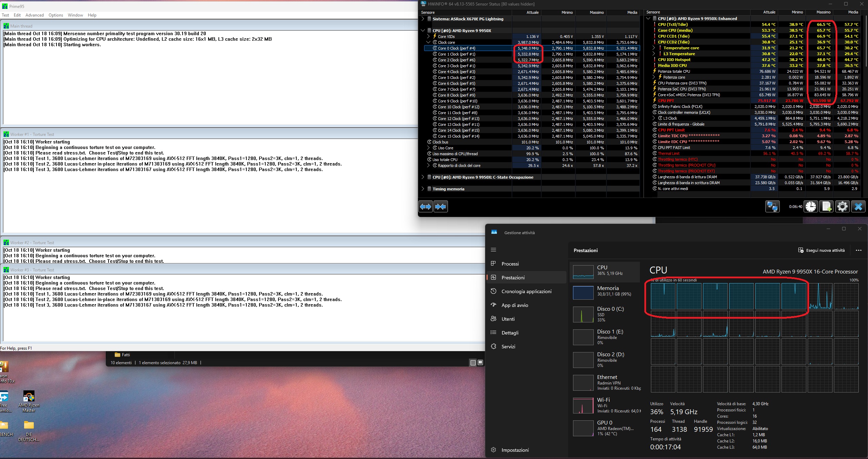Collapse CPU [#0]: AMD Ryzen 9 9950X group
868x459 pixels.
[423, 31]
